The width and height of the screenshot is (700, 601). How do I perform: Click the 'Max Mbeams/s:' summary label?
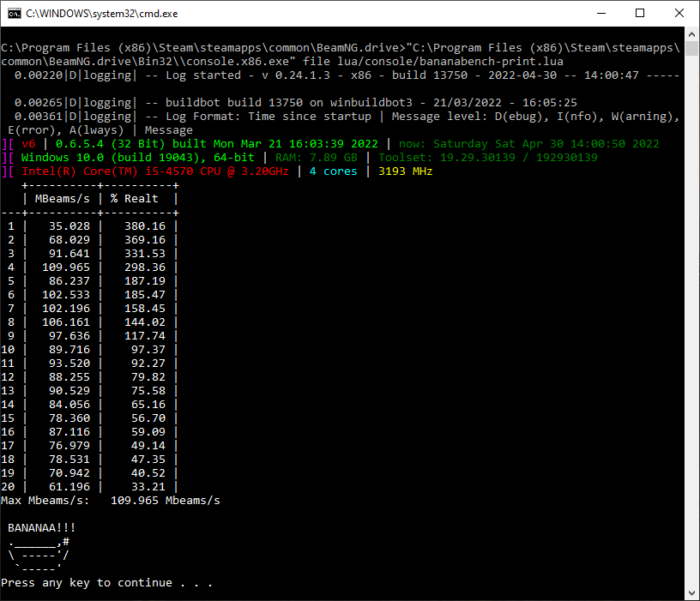point(45,501)
